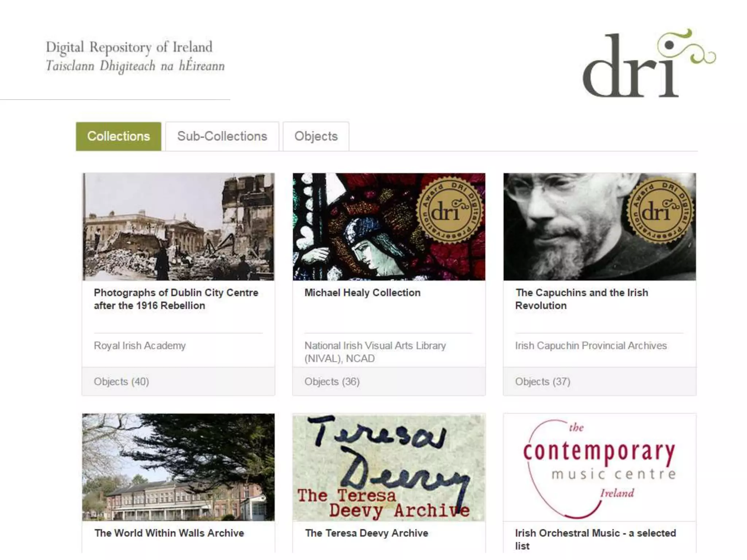Open the Contemporary Music Centre Ireland logo

(x=599, y=467)
